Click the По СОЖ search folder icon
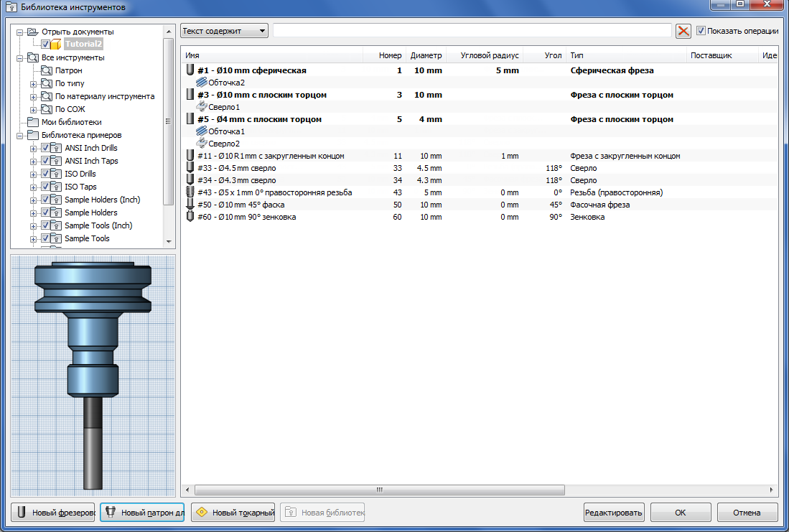 pyautogui.click(x=47, y=109)
